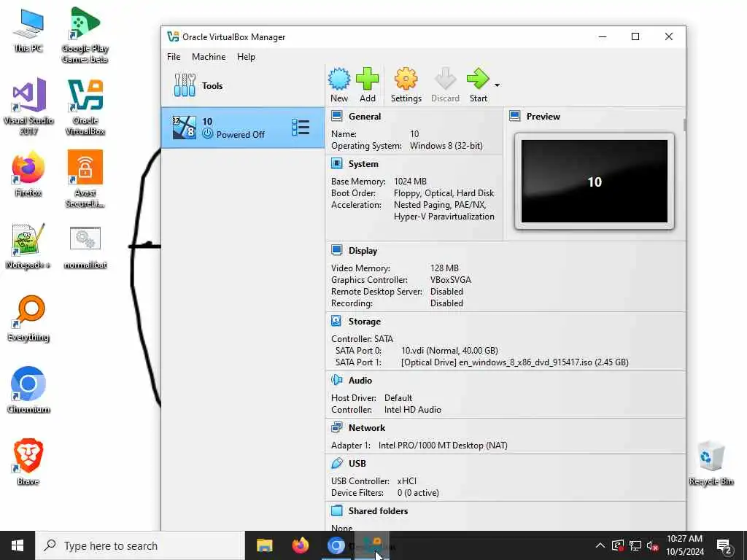Open the VM 10 list menu icon
747x560 pixels.
[300, 128]
